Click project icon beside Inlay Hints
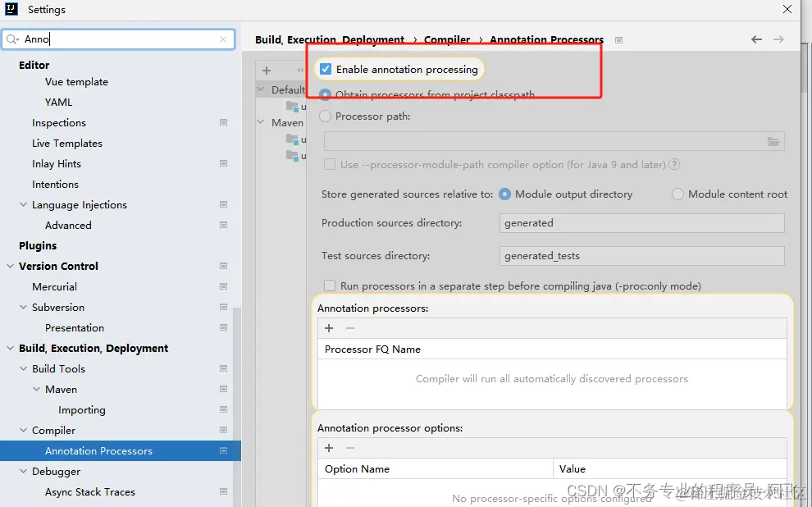This screenshot has width=812, height=507. pos(224,163)
